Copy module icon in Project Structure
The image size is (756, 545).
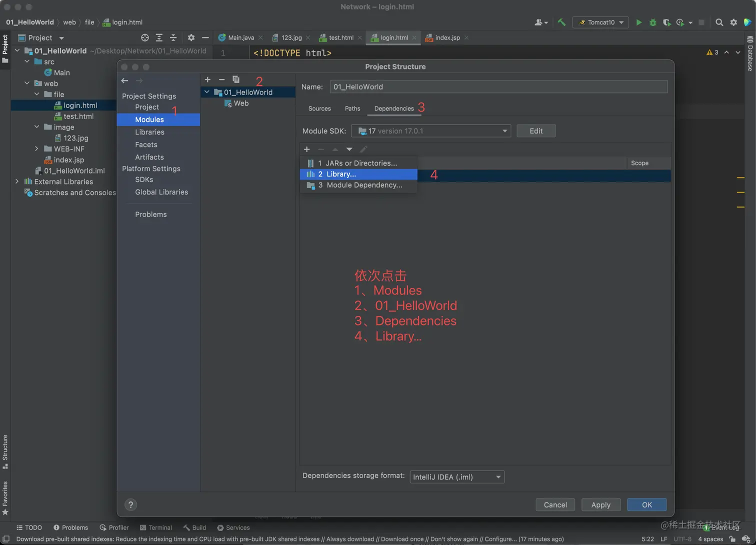236,79
